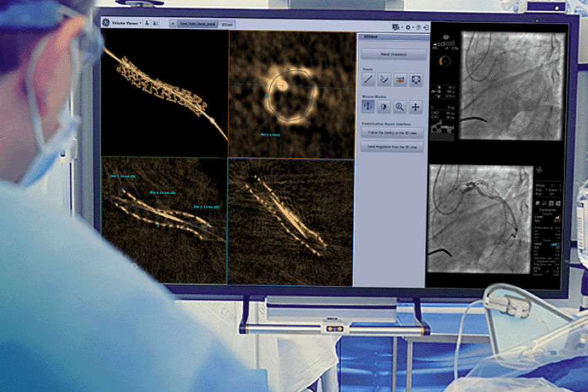Open the Volume Viewer dropdown menu
The width and height of the screenshot is (588, 392).
click(x=127, y=23)
